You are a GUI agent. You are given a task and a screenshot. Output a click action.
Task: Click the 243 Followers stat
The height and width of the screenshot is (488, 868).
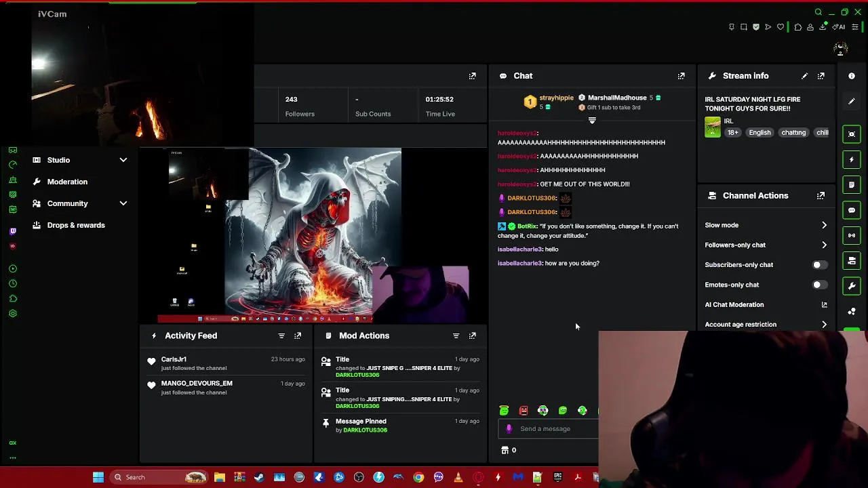(x=300, y=106)
